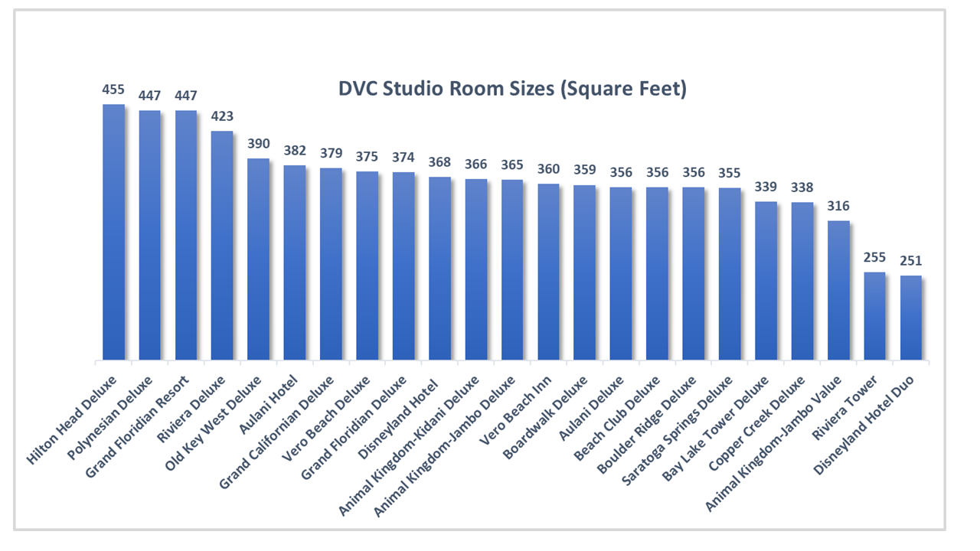This screenshot has width=980, height=551.
Task: Click the Old Key West Deluxe bar
Action: [260, 260]
